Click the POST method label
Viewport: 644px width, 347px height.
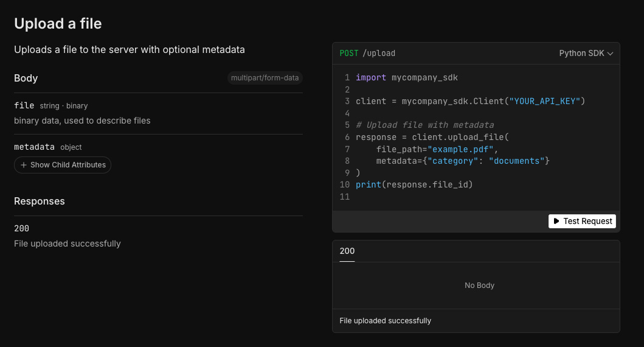[348, 54]
